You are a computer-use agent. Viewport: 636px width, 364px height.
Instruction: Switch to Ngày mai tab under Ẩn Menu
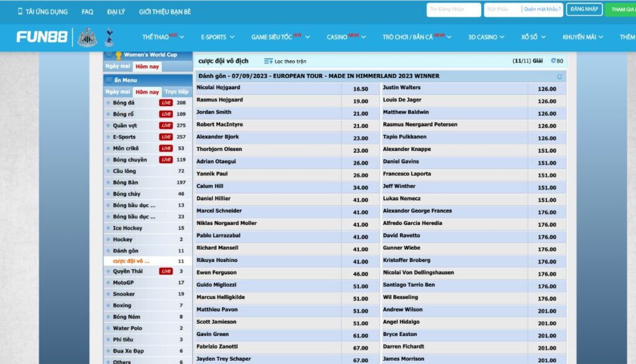point(117,92)
